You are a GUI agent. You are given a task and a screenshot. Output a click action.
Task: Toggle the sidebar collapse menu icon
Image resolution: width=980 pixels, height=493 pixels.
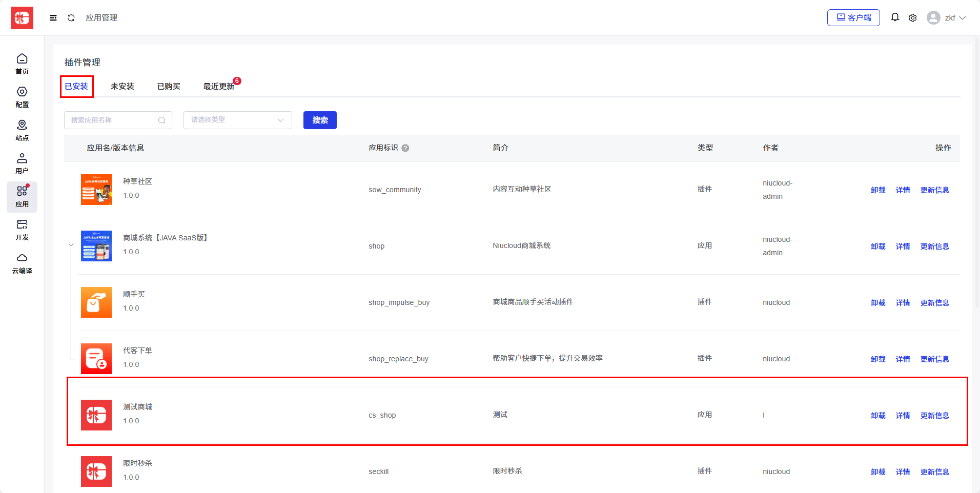click(53, 18)
